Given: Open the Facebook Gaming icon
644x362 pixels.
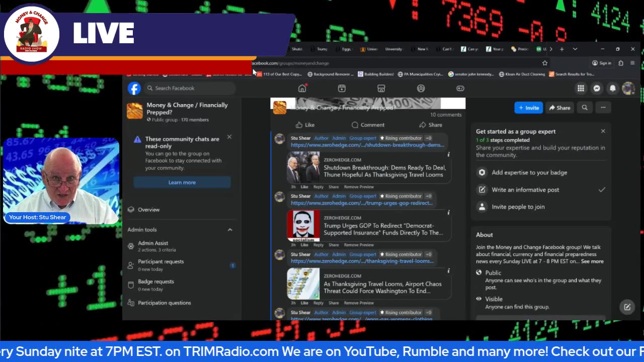Looking at the screenshot, I should 460,88.
